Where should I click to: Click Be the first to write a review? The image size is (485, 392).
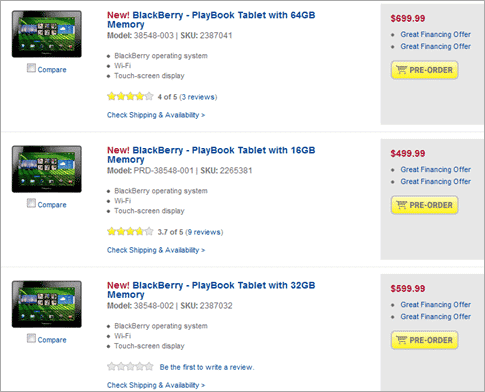tap(207, 367)
